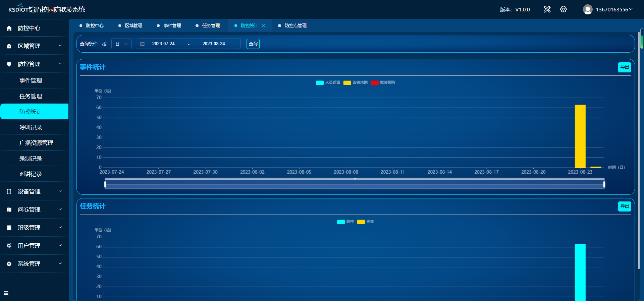The width and height of the screenshot is (644, 301).
Task: Open the account 13670163556 dropdown
Action: (614, 9)
